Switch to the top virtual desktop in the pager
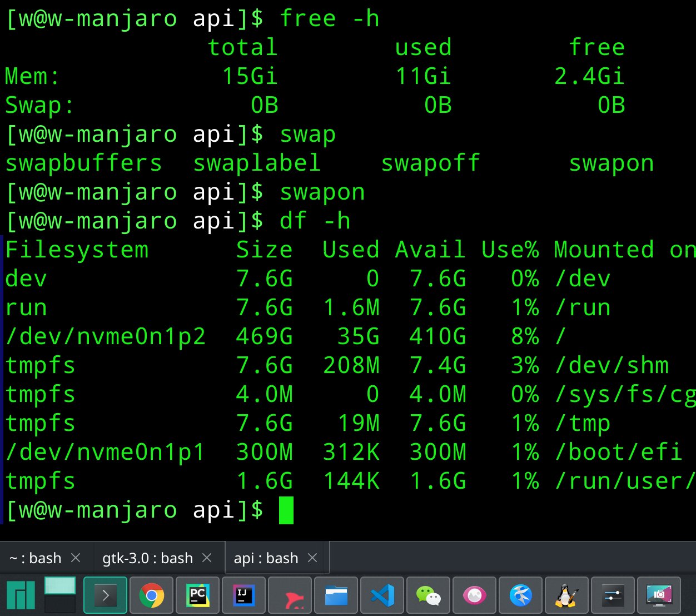Viewport: 696px width, 616px height. tap(60, 585)
